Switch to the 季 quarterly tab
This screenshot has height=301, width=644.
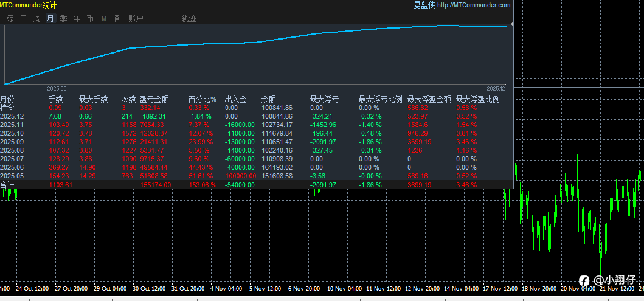click(64, 18)
